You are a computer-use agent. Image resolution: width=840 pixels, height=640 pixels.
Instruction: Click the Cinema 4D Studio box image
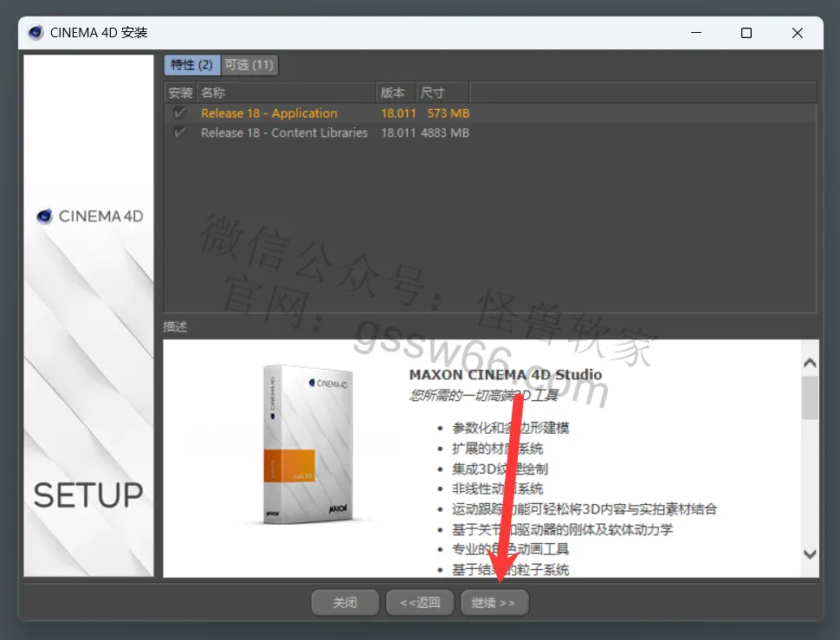click(x=308, y=444)
